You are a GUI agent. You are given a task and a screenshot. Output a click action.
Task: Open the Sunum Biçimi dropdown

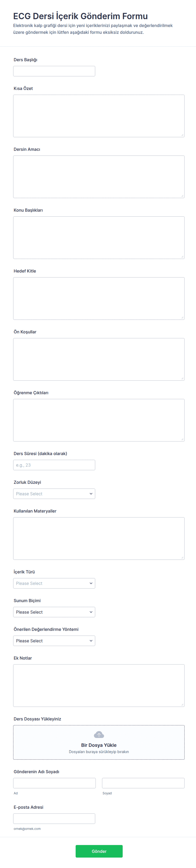point(54,612)
